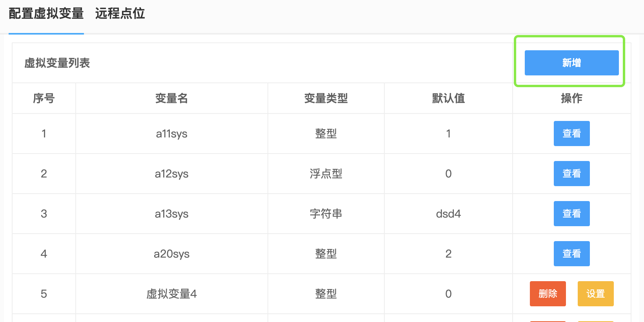Click the 字符串 type cell
Viewport: 644px width, 322px height.
point(326,214)
